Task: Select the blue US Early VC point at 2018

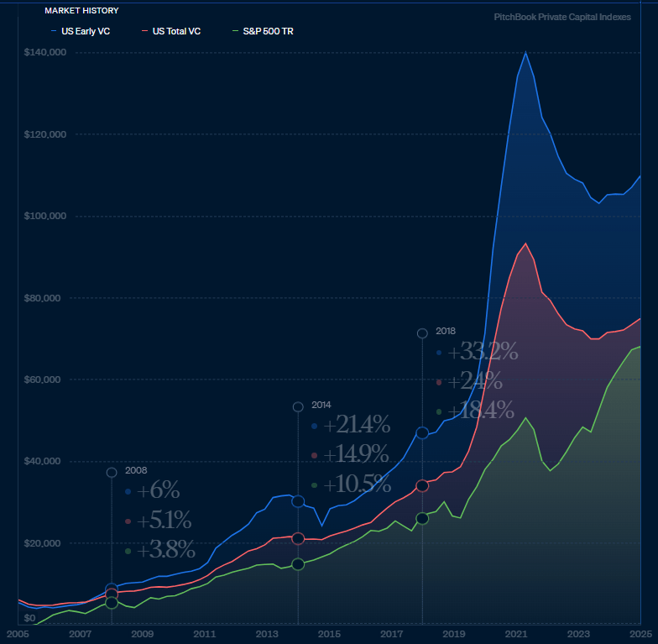Action: pos(422,432)
